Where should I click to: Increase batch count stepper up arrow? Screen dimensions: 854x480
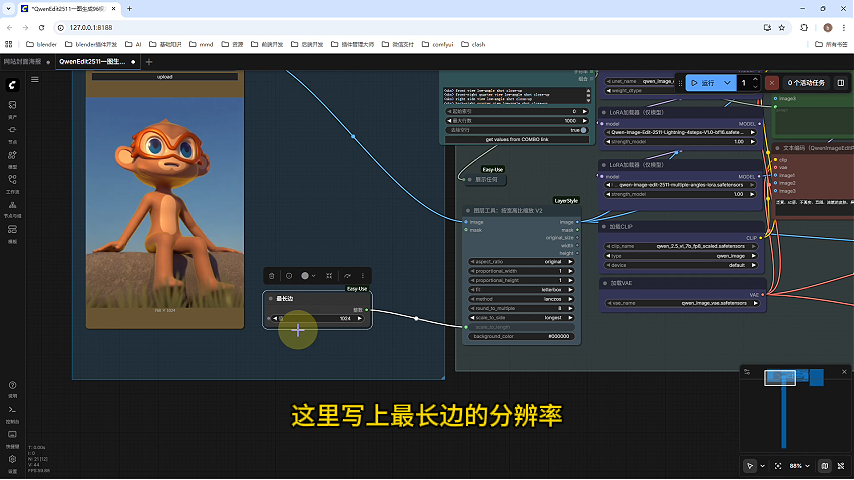point(755,80)
